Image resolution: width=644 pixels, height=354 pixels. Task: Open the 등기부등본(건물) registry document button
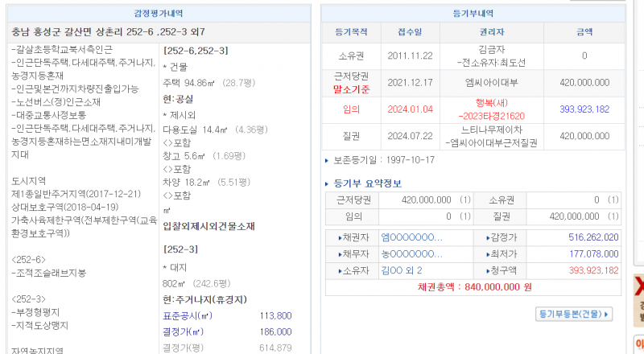(573, 314)
